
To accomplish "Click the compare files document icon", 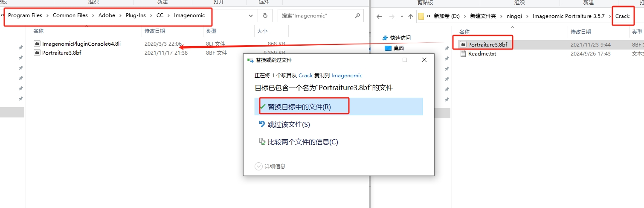I will tap(262, 141).
